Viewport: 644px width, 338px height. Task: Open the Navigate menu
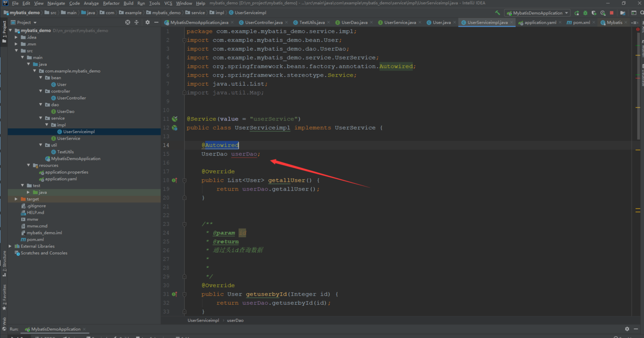[56, 3]
